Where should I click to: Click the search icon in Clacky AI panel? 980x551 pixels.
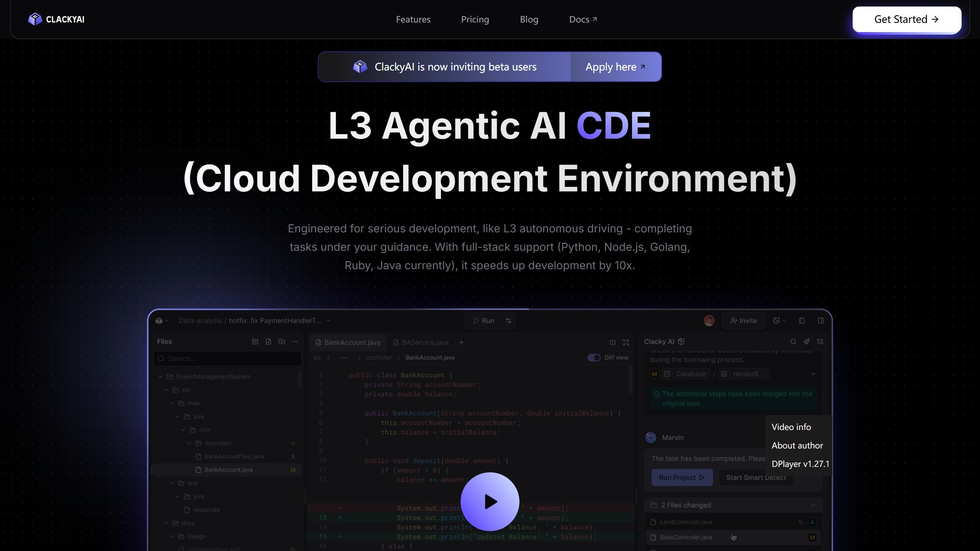(x=793, y=342)
